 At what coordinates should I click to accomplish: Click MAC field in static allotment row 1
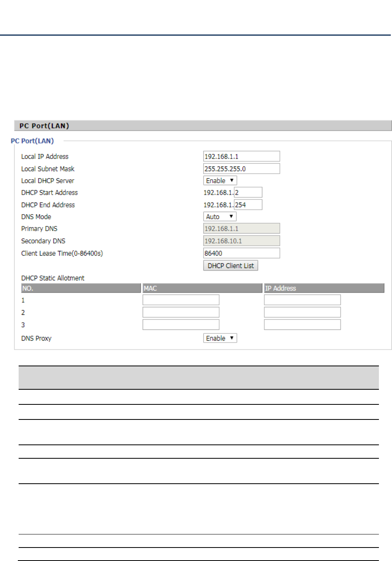click(181, 300)
